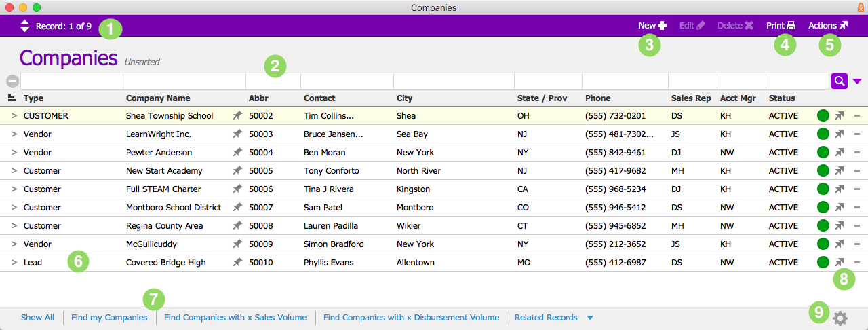
Task: Click the record navigation stepper arrows
Action: (x=25, y=26)
